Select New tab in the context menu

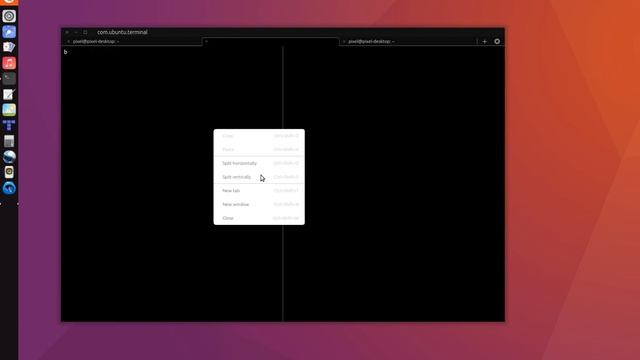click(259, 191)
